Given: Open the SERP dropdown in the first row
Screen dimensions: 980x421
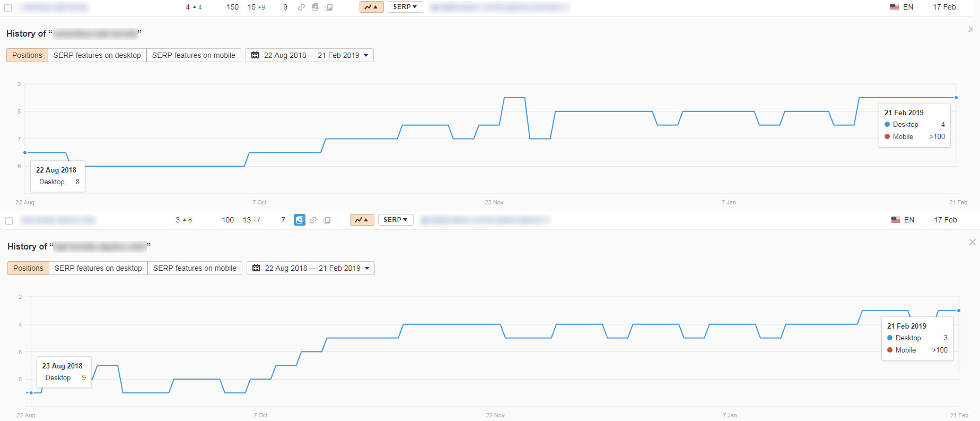Looking at the screenshot, I should [x=405, y=7].
